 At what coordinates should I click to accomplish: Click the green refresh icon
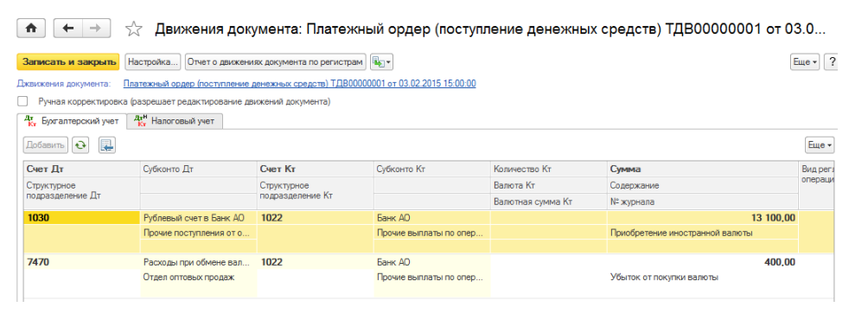click(80, 145)
